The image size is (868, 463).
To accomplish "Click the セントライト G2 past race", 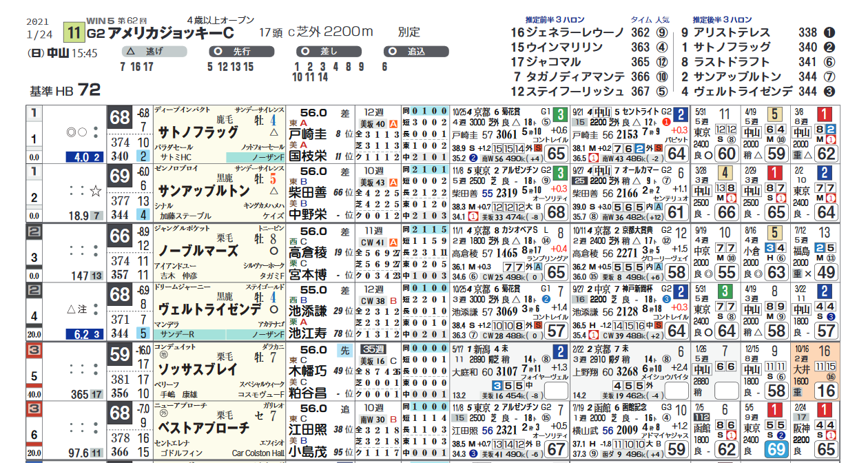I will [x=646, y=111].
